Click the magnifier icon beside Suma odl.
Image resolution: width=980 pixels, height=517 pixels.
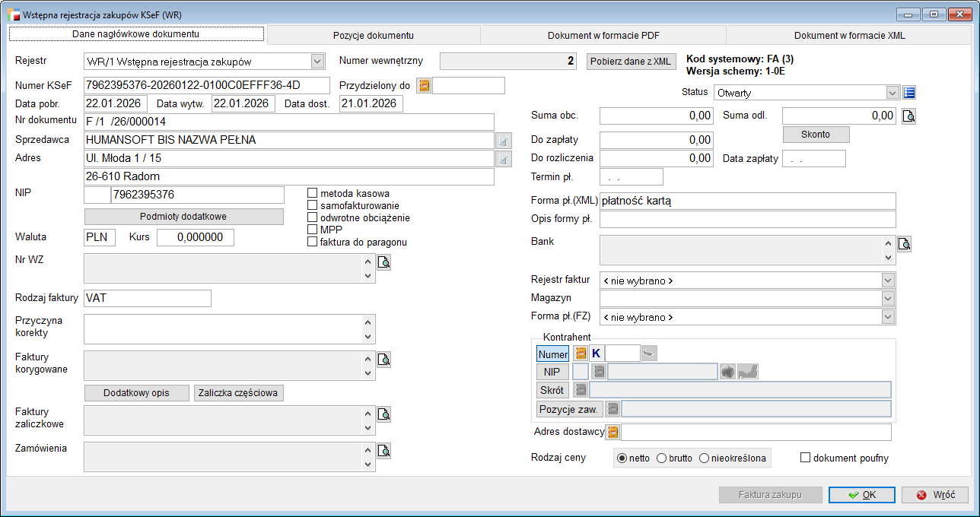[x=908, y=116]
